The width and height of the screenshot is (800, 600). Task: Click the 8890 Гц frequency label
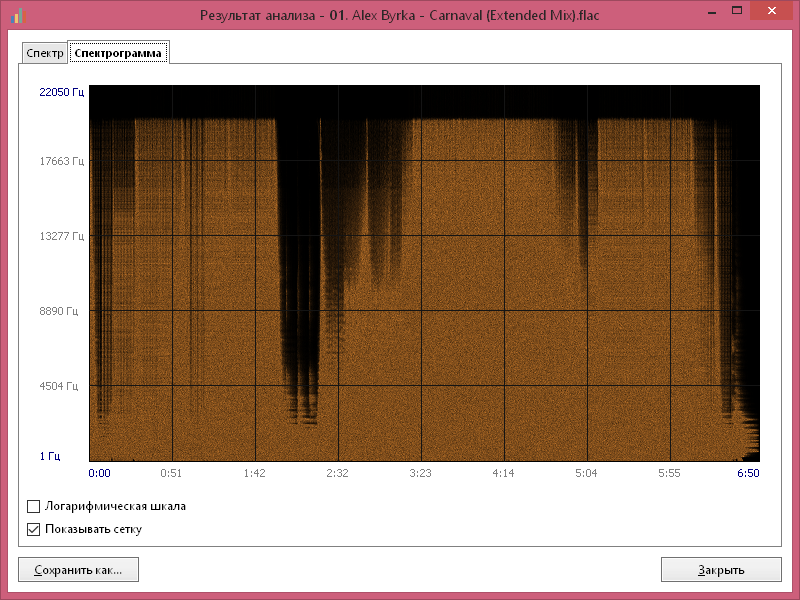[59, 311]
